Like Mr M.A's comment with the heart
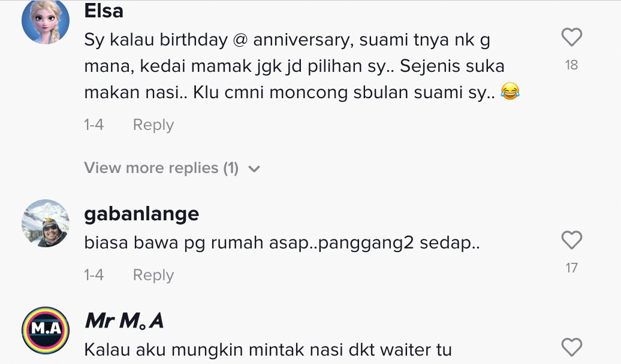The width and height of the screenshot is (621, 364). coord(571,347)
